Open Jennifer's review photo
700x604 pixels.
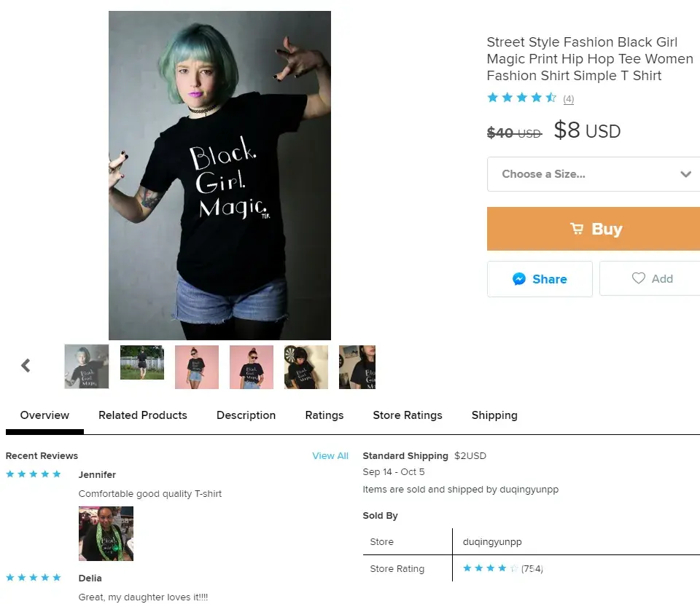pos(106,533)
